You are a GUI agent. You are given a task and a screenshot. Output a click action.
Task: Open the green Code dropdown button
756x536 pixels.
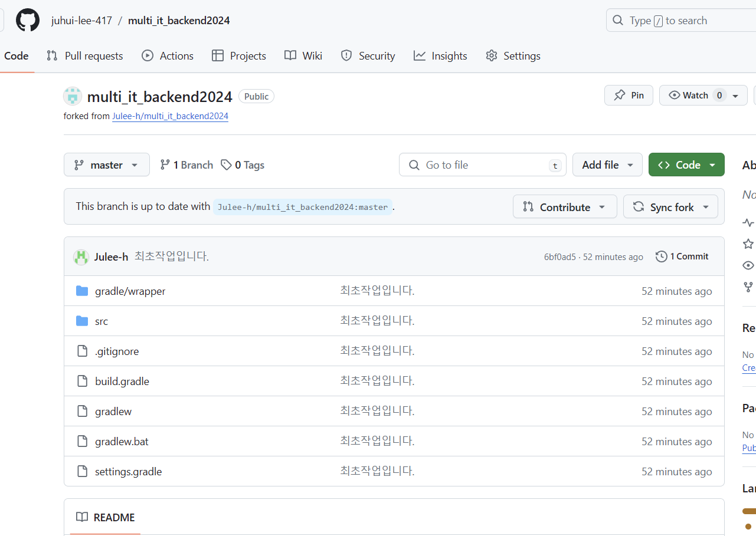686,165
